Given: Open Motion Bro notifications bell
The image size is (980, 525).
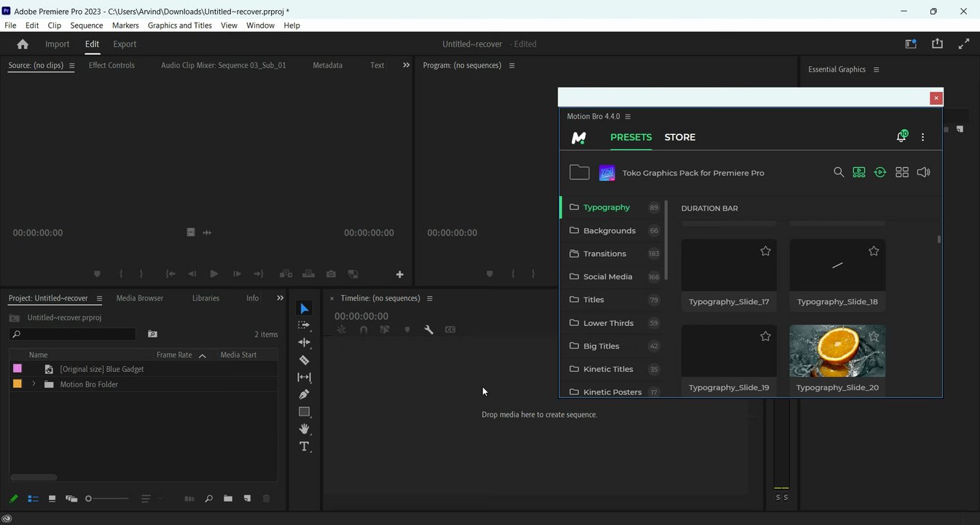Looking at the screenshot, I should pos(901,137).
